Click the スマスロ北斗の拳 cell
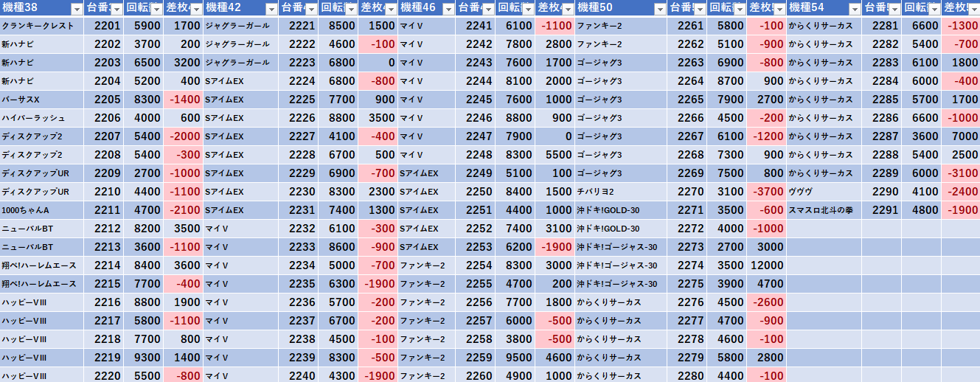The width and height of the screenshot is (980, 382). [x=824, y=210]
